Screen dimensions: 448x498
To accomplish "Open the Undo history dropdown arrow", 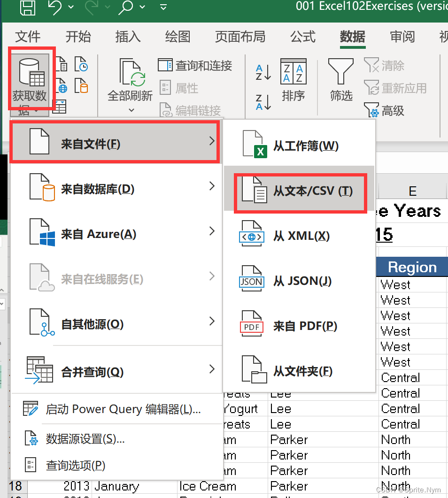I will [71, 7].
